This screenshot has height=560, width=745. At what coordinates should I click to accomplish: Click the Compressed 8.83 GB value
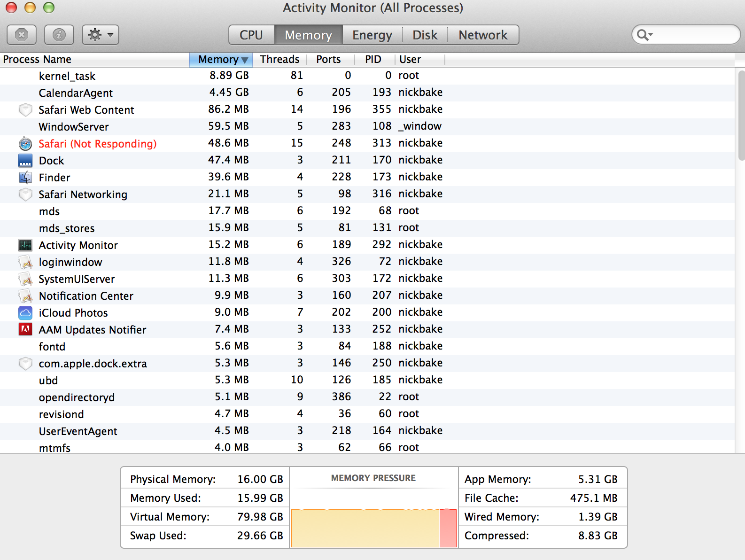point(598,536)
